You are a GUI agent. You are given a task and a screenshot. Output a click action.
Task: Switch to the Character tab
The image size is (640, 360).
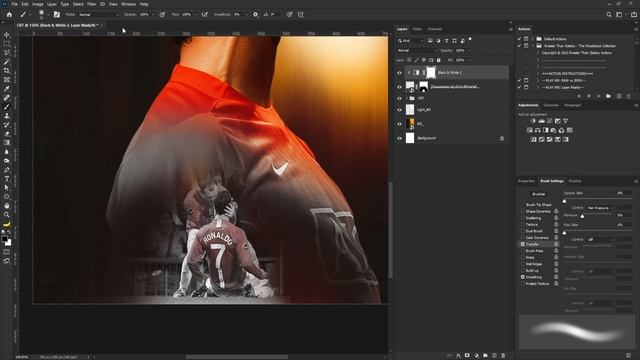551,105
